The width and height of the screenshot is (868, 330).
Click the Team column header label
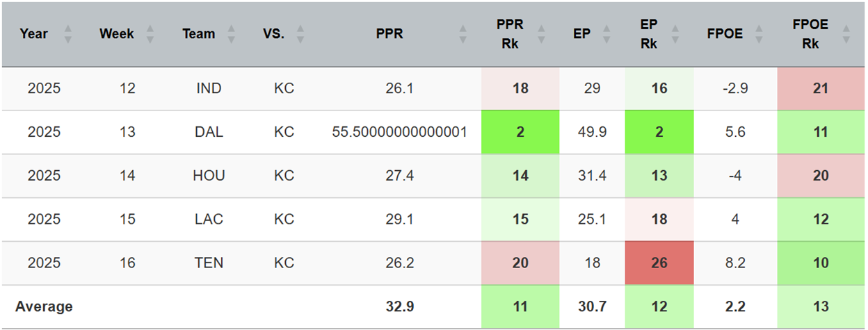point(199,34)
